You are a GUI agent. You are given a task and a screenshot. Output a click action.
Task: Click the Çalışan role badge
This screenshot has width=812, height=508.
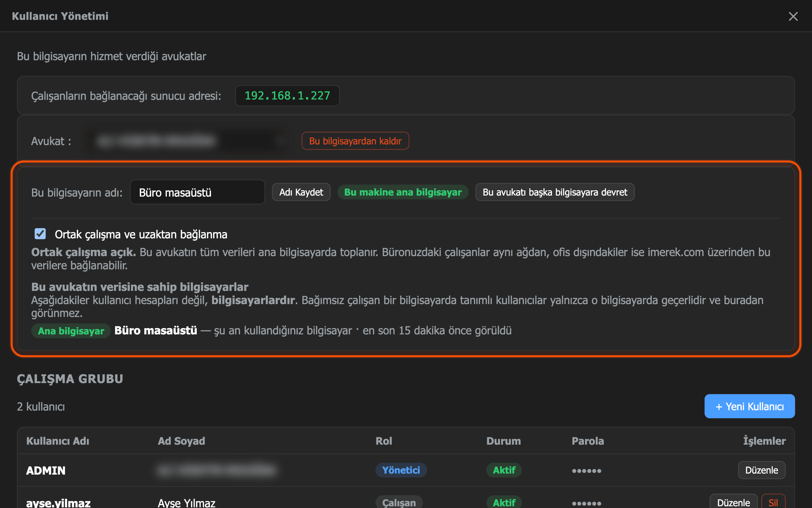(399, 502)
